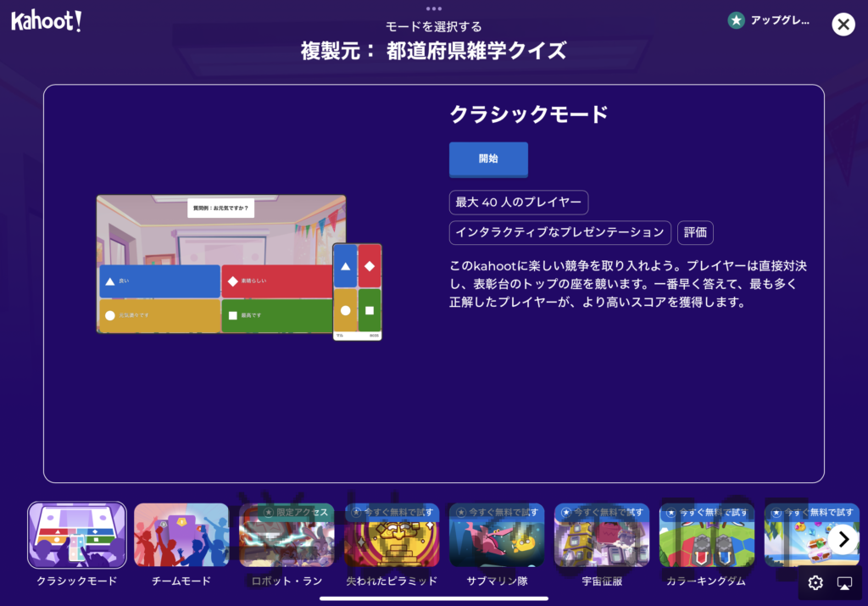Show more modes with the right arrow
This screenshot has width=868, height=606.
843,538
